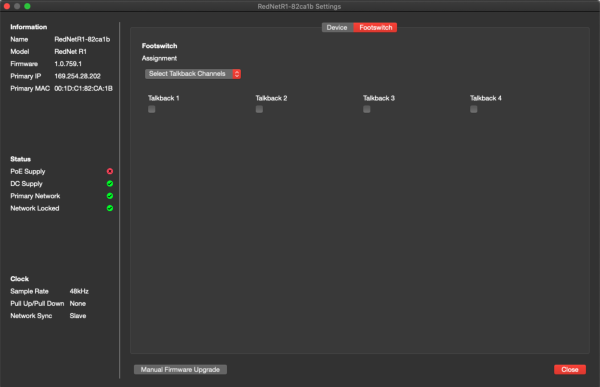The height and width of the screenshot is (387, 600).
Task: Tick the Talkback 4 checkbox
Action: point(474,109)
